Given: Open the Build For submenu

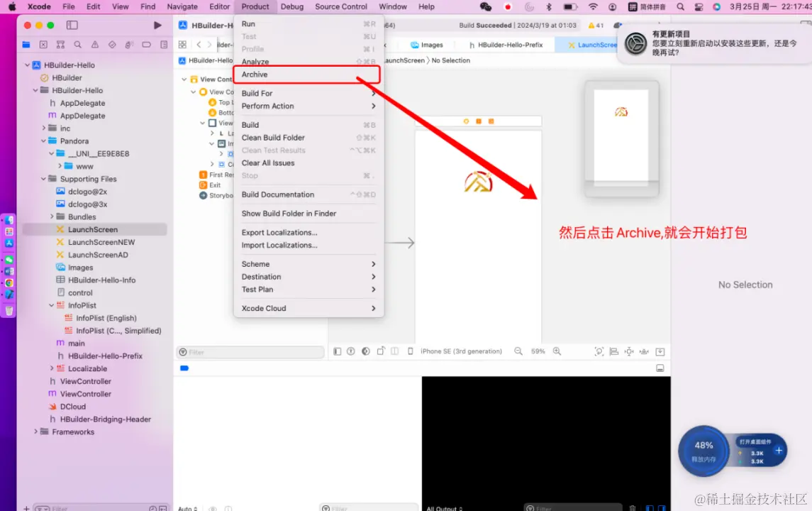Looking at the screenshot, I should [x=308, y=93].
